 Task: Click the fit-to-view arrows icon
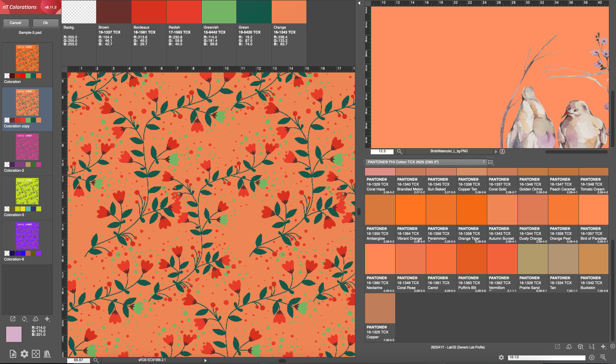(36, 354)
